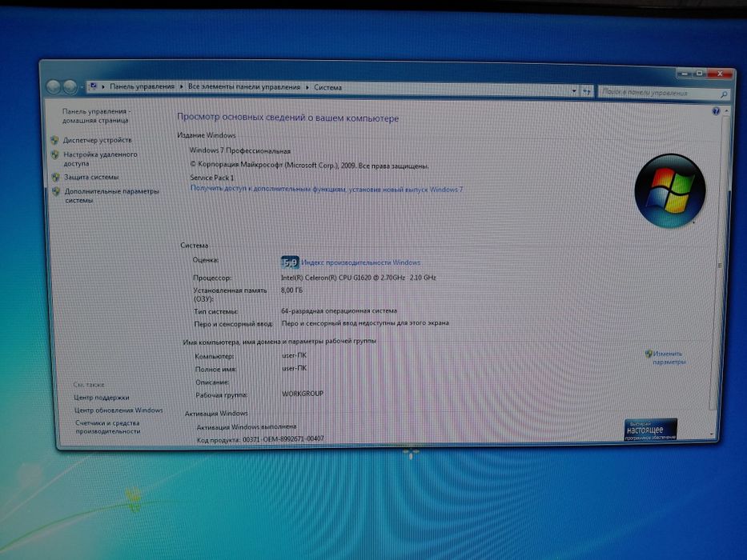Open the Help question mark icon
This screenshot has width=747, height=560.
point(716,111)
